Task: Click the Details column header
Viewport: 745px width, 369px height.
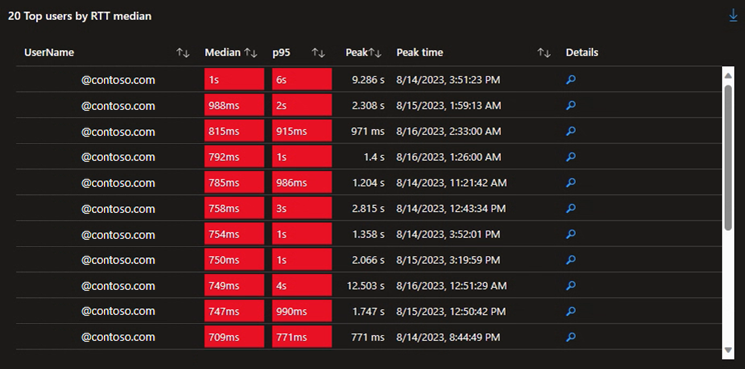Action: (582, 53)
